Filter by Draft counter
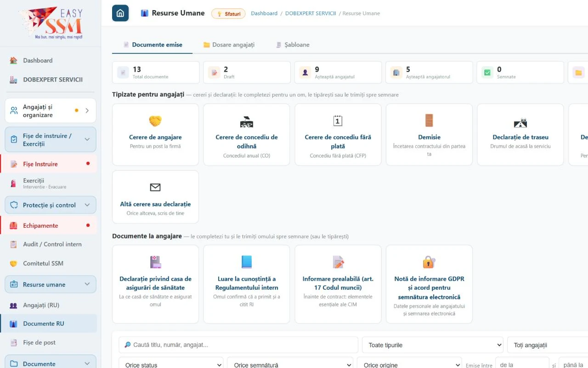The image size is (588, 368). point(247,73)
